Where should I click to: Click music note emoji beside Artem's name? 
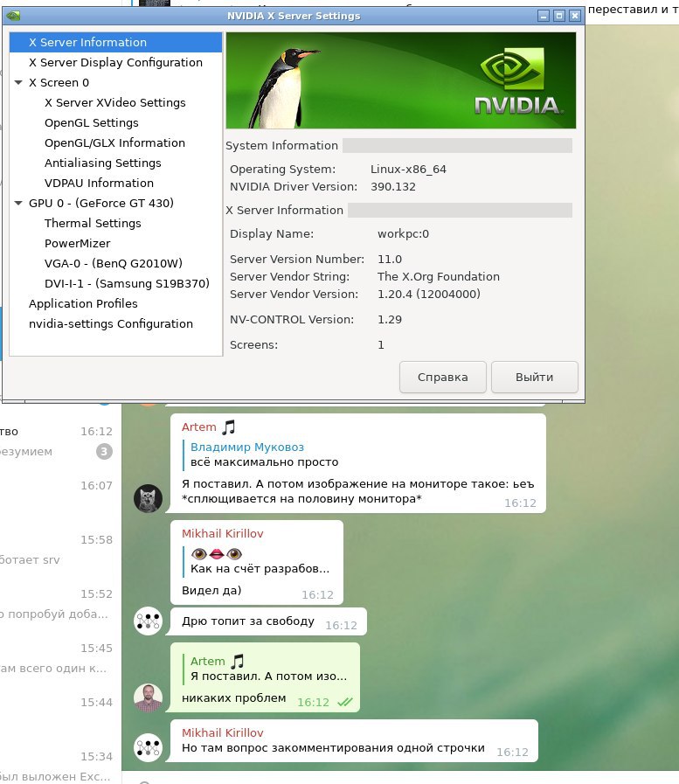coord(228,427)
